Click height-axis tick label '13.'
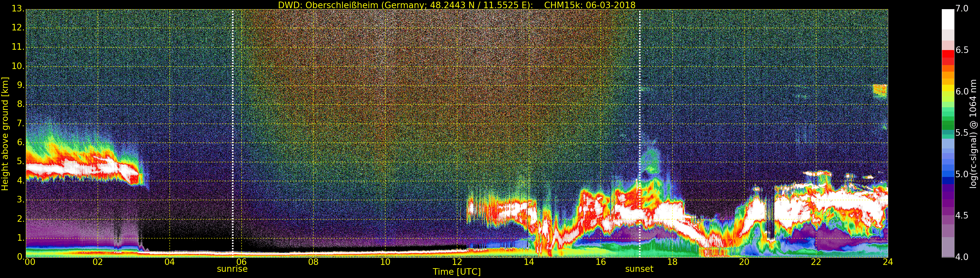 [18, 9]
